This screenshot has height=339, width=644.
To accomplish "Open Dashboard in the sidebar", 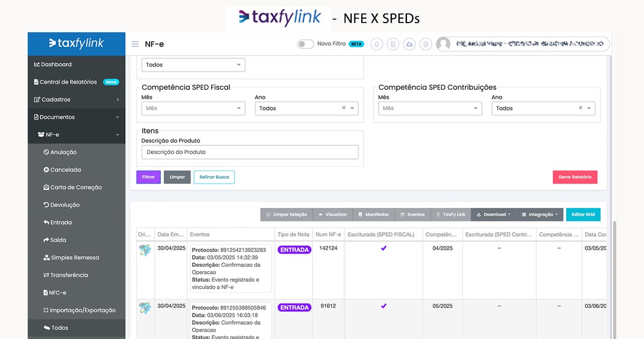I will click(56, 64).
